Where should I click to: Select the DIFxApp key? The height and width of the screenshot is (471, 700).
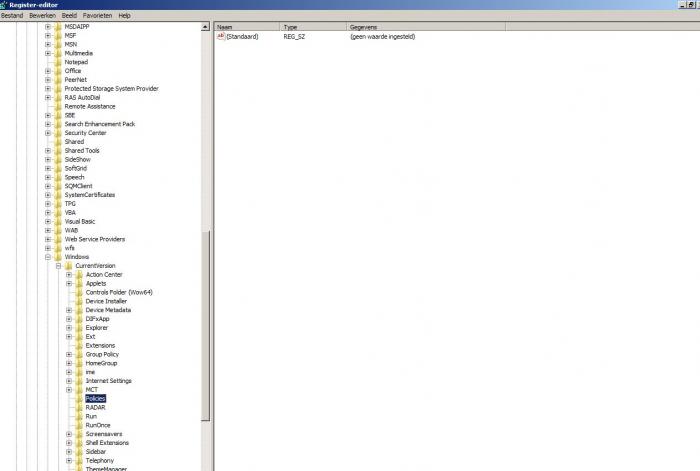pyautogui.click(x=97, y=319)
